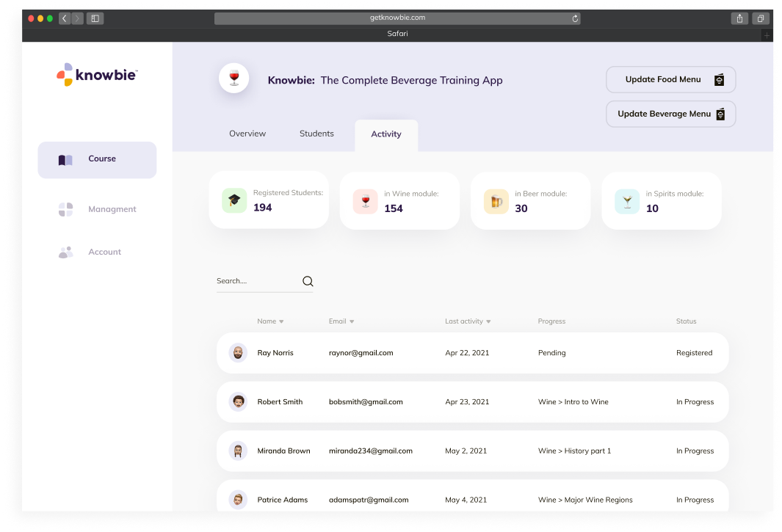782x532 pixels.
Task: Open the Students tab
Action: tap(316, 134)
